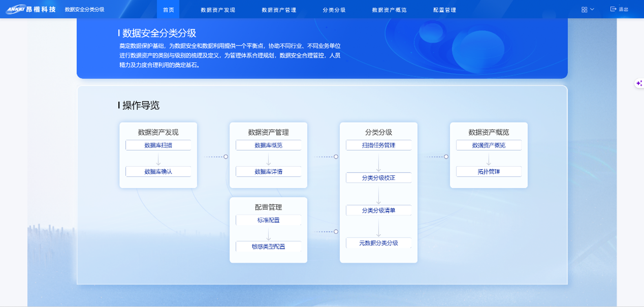
Task: Open the 配置管理 navigation item
Action: click(444, 10)
